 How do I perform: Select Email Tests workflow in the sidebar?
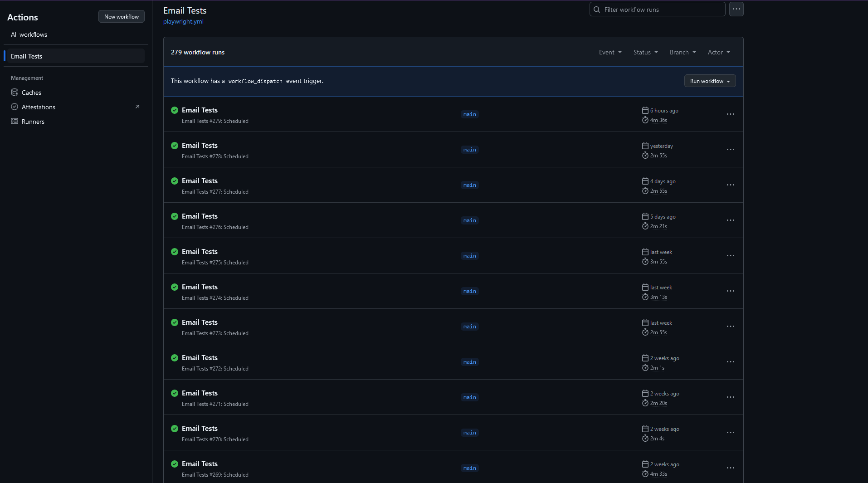pos(27,56)
